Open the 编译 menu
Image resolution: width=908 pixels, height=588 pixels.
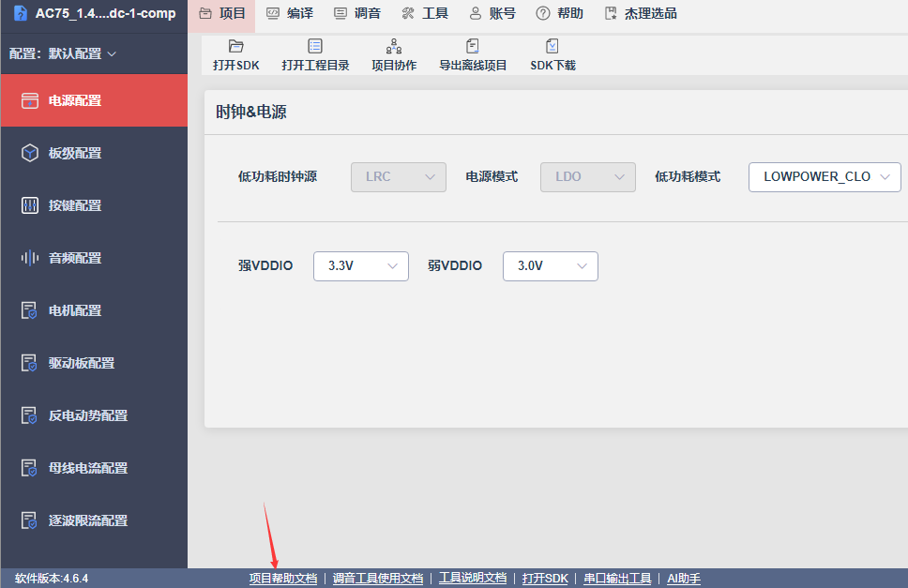[290, 13]
